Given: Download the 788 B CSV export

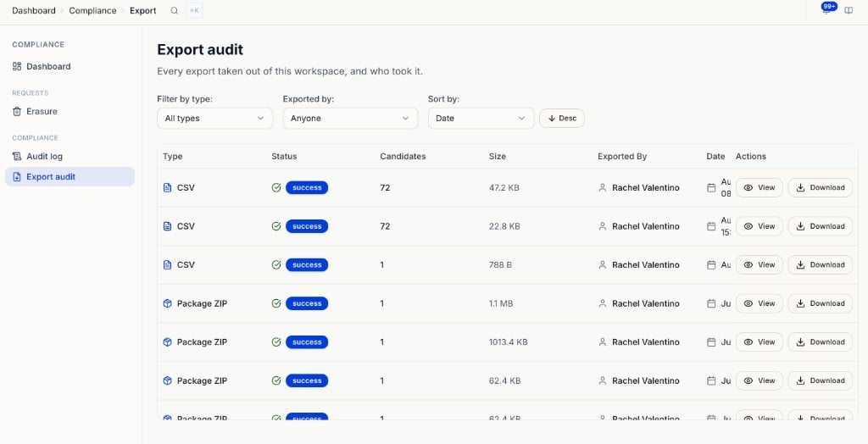Looking at the screenshot, I should [x=821, y=265].
